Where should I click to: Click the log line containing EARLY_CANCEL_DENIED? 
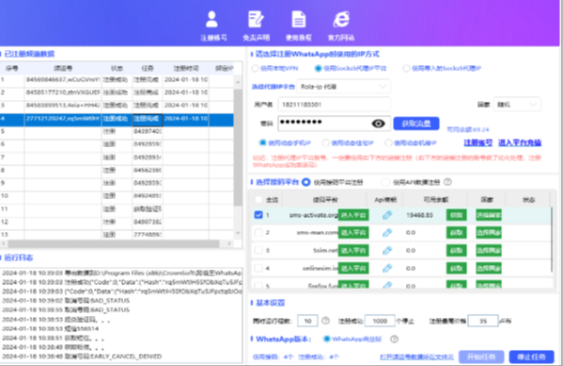click(82, 356)
